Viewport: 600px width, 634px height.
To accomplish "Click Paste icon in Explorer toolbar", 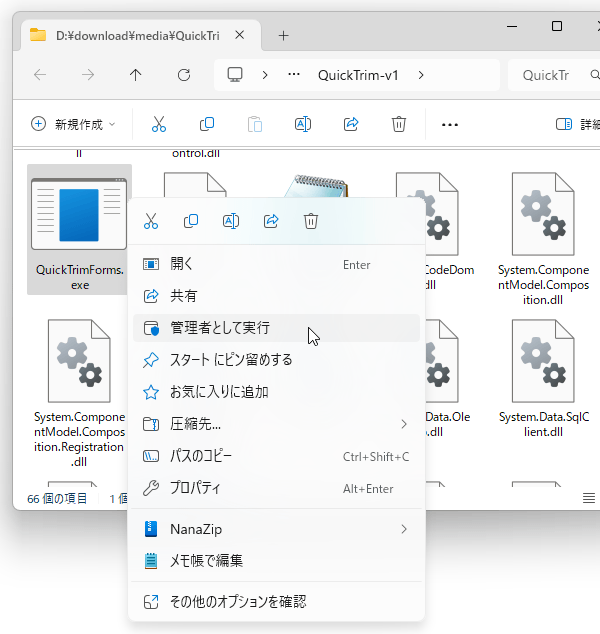I will coord(255,124).
